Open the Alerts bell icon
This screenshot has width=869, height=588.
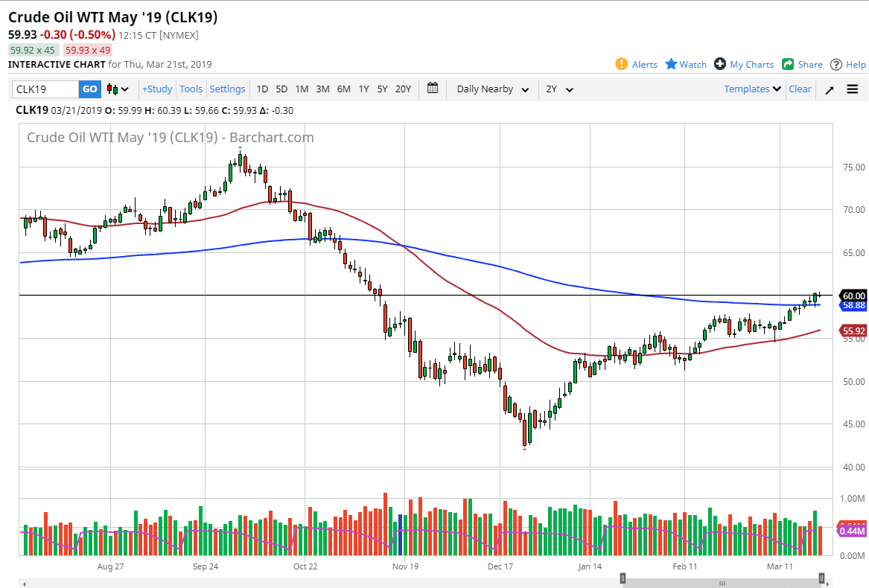click(623, 64)
